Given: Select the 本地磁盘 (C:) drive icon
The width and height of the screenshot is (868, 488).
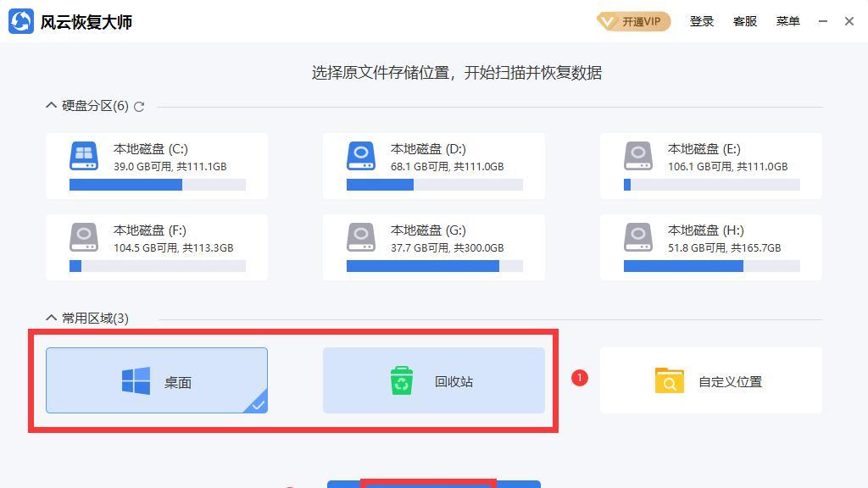Looking at the screenshot, I should click(x=84, y=156).
